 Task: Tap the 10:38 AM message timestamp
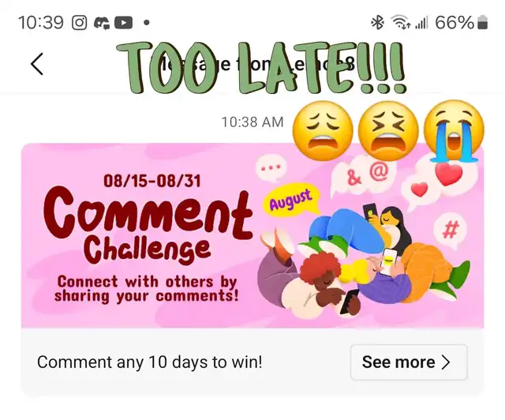pyautogui.click(x=252, y=122)
